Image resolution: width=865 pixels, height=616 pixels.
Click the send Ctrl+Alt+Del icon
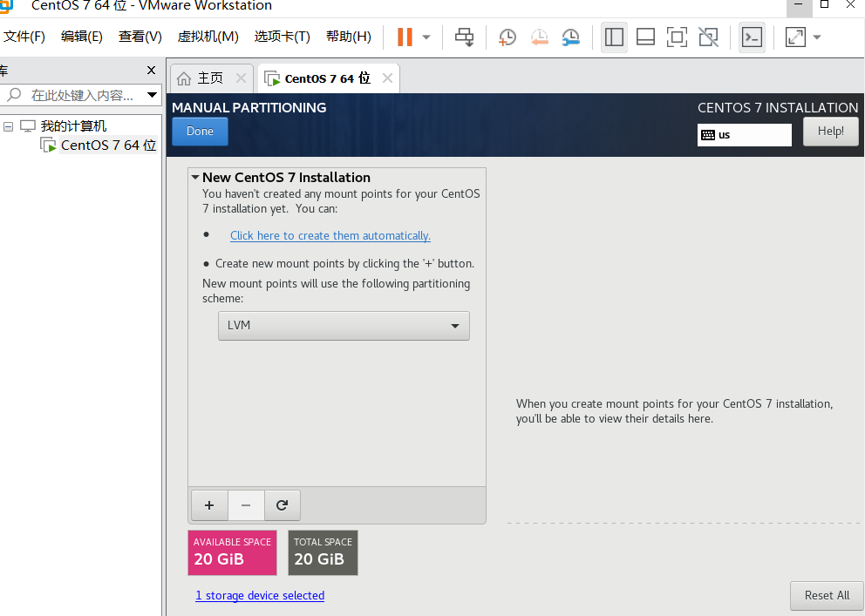pos(464,37)
